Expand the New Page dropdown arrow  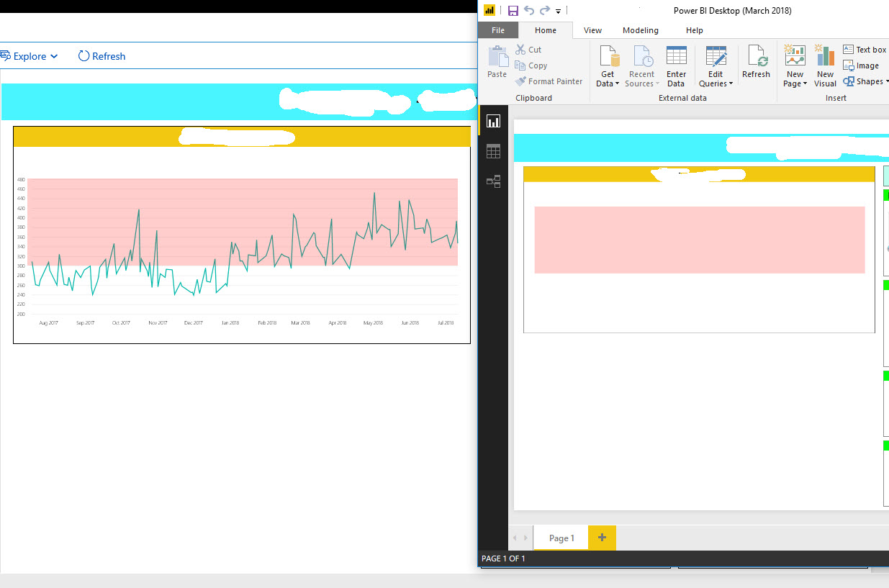point(804,84)
